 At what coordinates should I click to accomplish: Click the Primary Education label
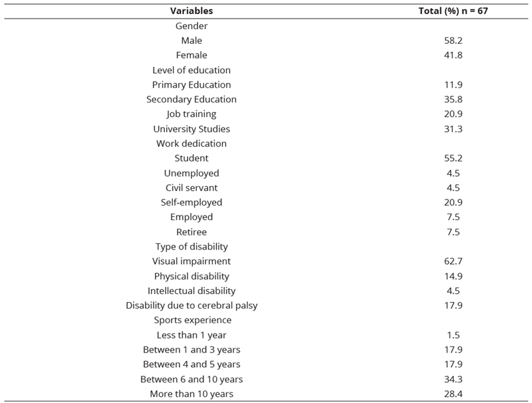[x=192, y=84]
